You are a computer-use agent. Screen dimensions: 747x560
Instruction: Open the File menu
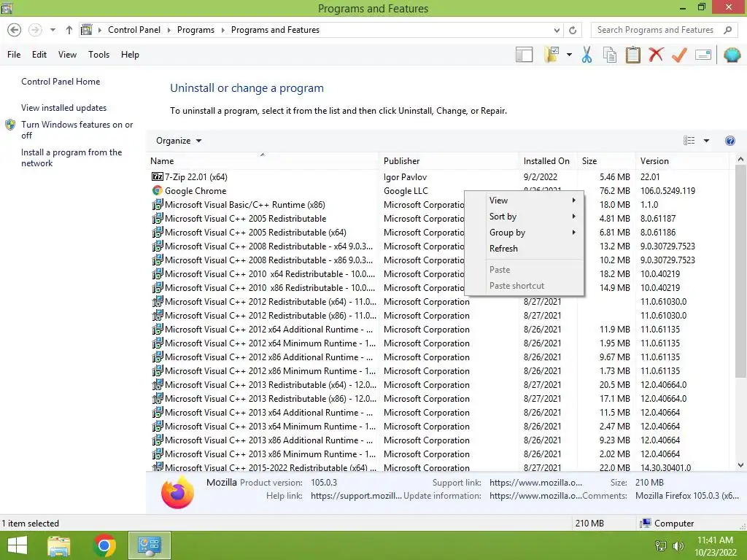pos(14,55)
